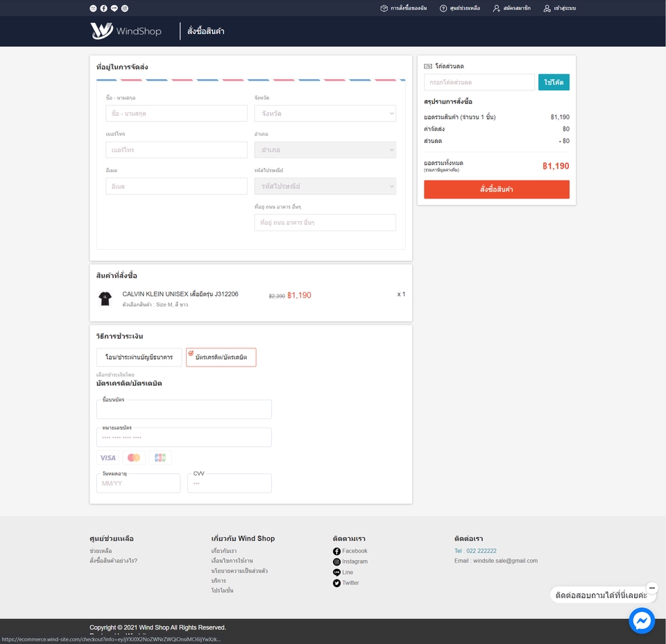The image size is (666, 644).
Task: Open the Line icon in the top bar
Action: (x=114, y=8)
